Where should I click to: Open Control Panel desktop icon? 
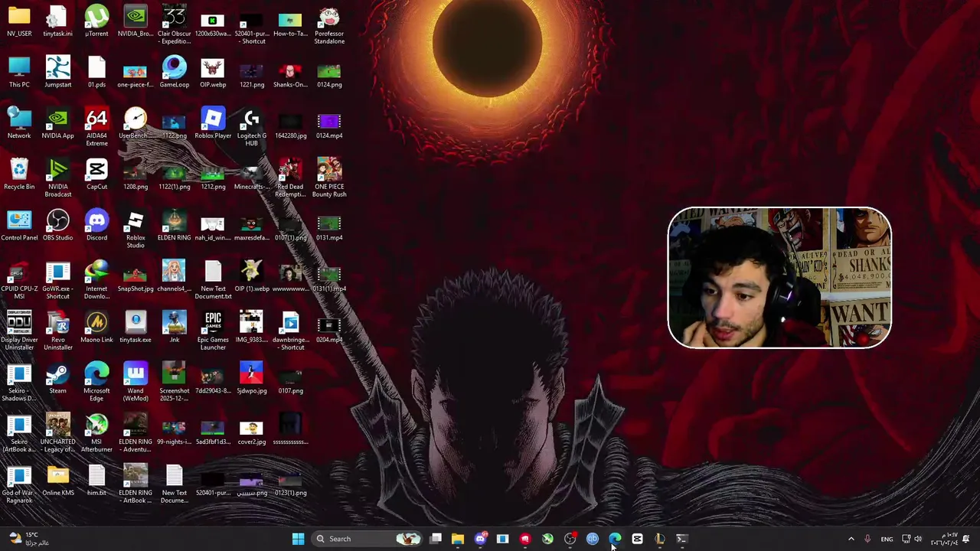click(19, 225)
